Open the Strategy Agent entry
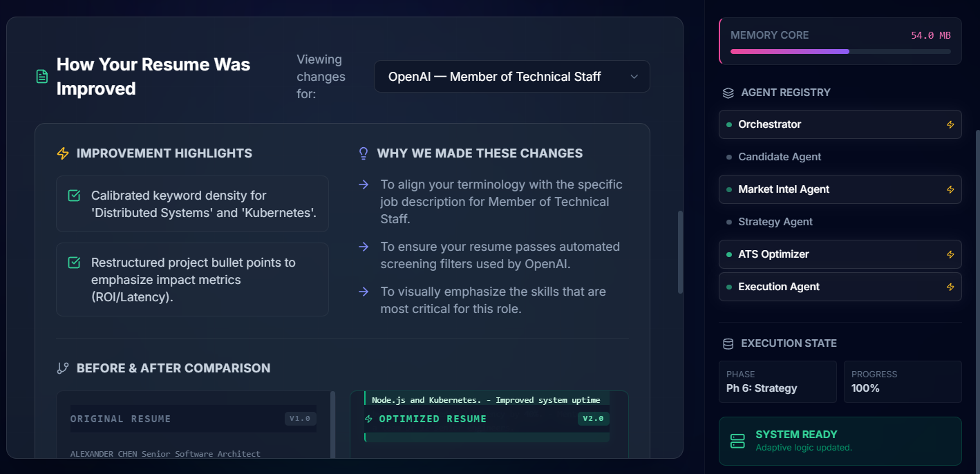 pos(775,222)
